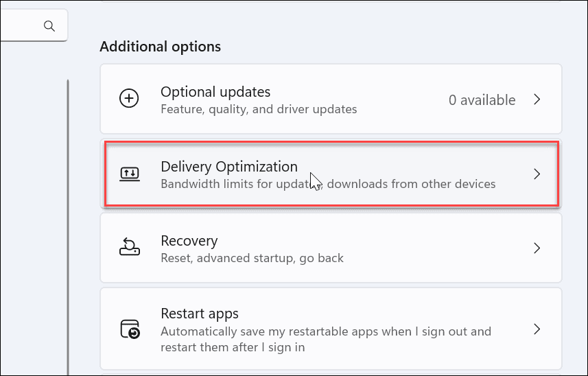Screen dimensions: 588x376
Task: Click the search magnifier icon
Action: pyautogui.click(x=49, y=26)
